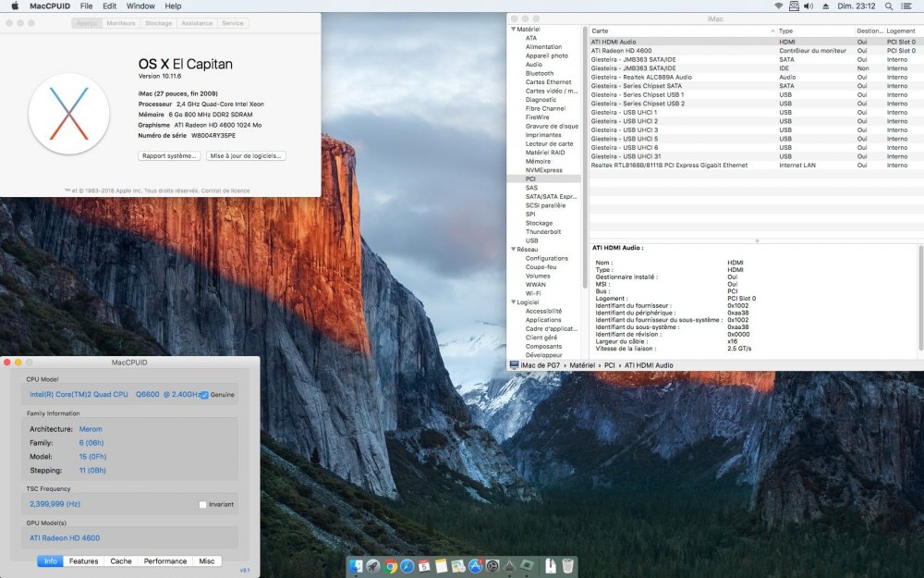Click the Type column header
Viewport: 924px width, 578px height.
point(816,31)
